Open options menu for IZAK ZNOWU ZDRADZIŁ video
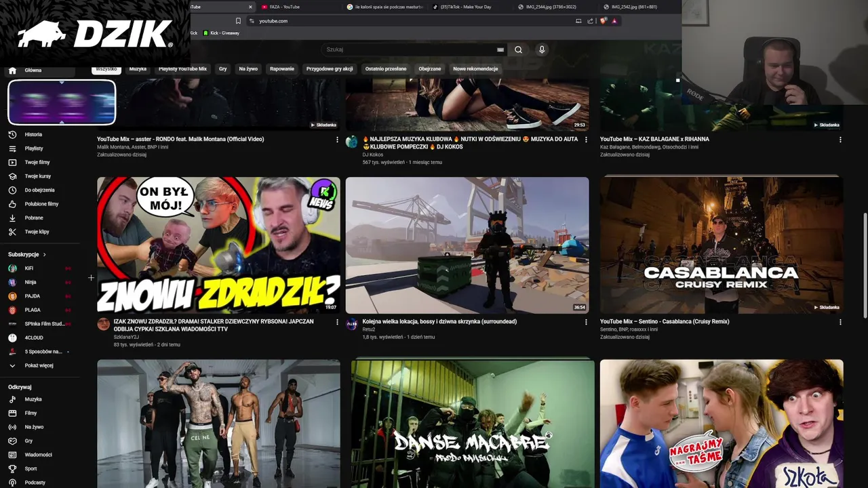This screenshot has height=488, width=868. click(337, 322)
